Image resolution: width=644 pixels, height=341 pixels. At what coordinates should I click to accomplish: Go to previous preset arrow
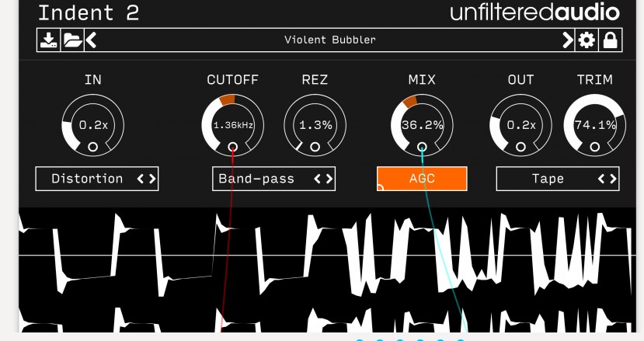[x=91, y=40]
